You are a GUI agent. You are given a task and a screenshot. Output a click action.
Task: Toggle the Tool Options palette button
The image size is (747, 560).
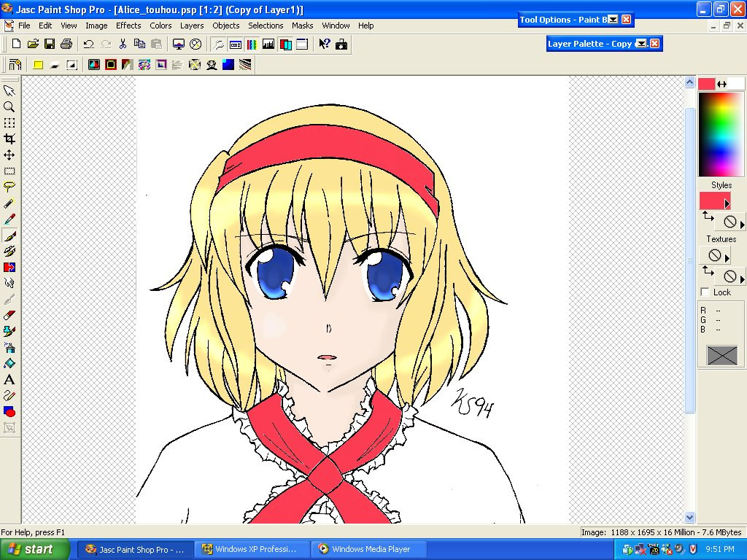(x=236, y=44)
